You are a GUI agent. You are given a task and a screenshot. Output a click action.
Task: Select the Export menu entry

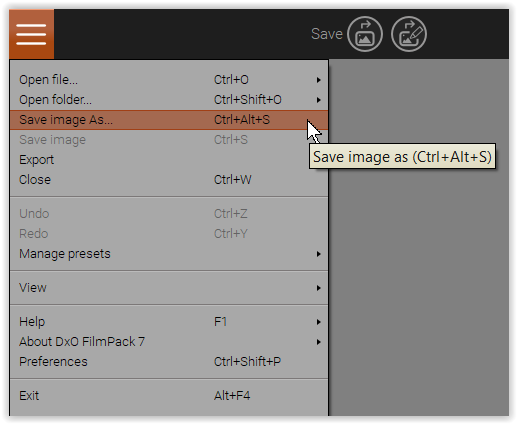coord(169,160)
